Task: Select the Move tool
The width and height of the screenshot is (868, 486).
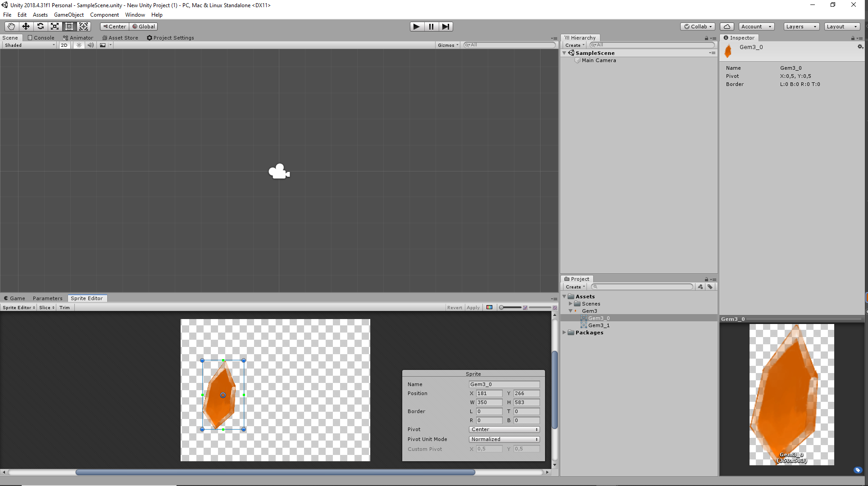Action: tap(26, 27)
